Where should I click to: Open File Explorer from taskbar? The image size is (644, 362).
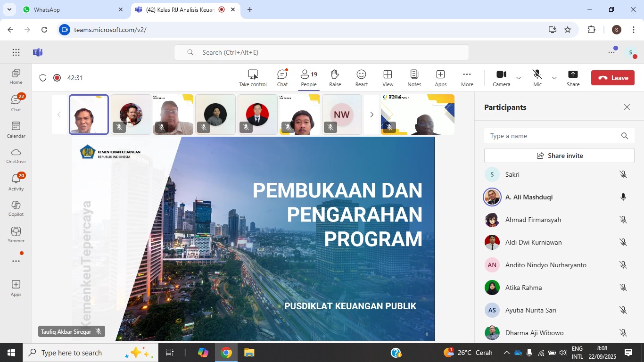coord(249,353)
